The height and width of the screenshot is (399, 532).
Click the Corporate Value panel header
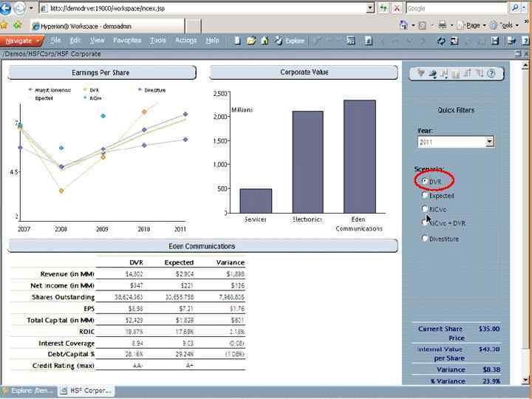304,72
